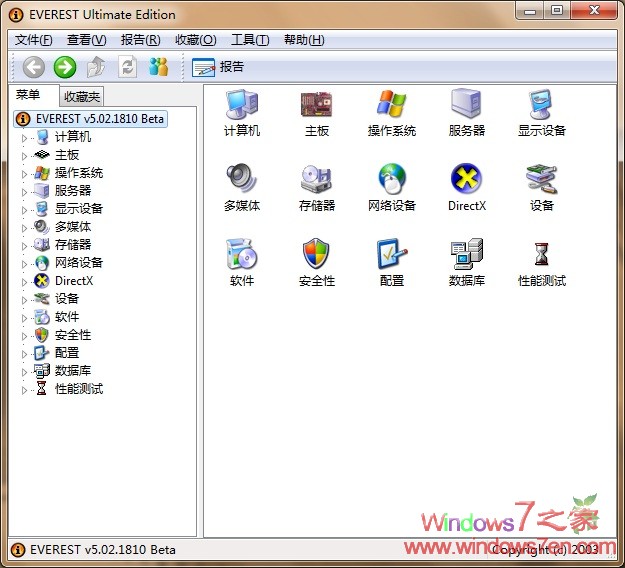The height and width of the screenshot is (568, 625).
Task: Close the EVEREST window
Action: (594, 10)
